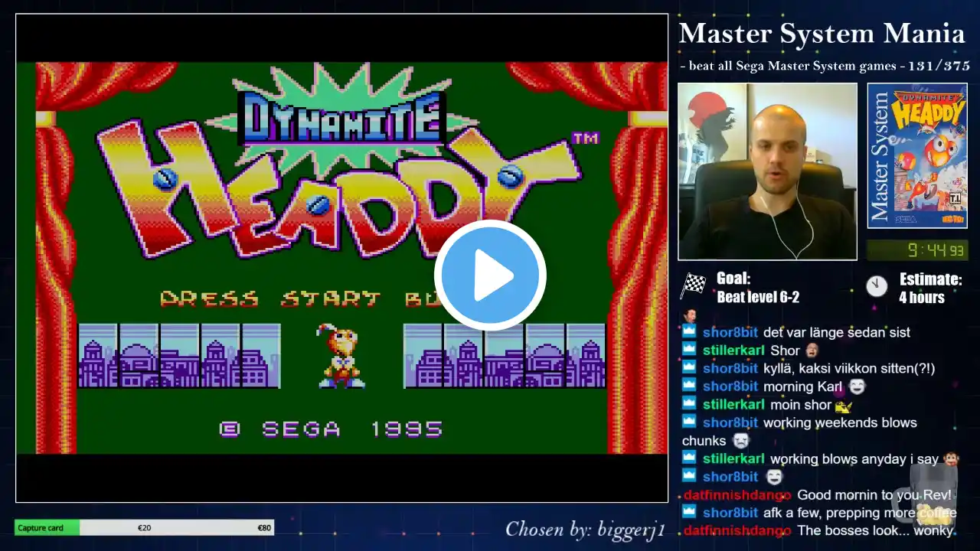This screenshot has width=980, height=551.
Task: Click username shor8bit on the "afk a few" message
Action: (729, 513)
